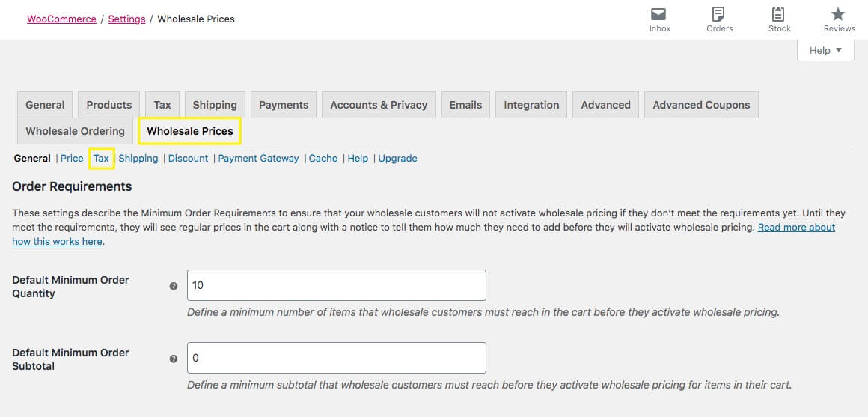Open the Inbox icon
The height and width of the screenshot is (417, 868).
[659, 15]
